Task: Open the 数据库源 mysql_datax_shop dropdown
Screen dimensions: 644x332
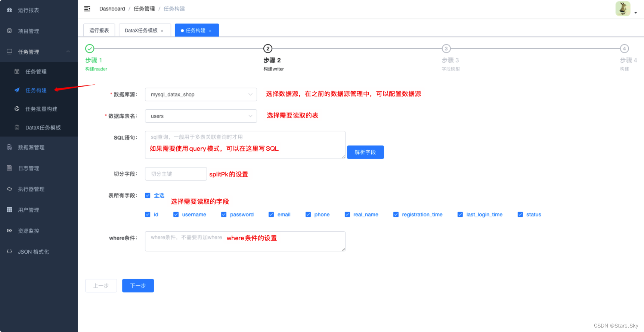Action: point(201,94)
